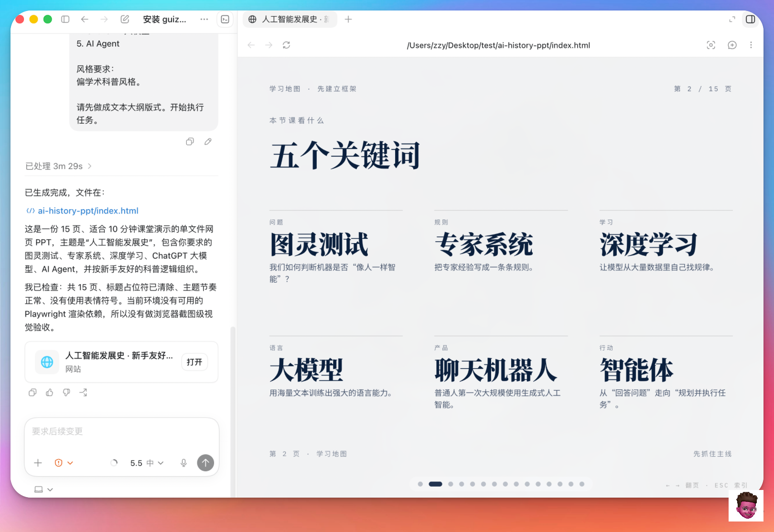Share the assistant response
This screenshot has height=532, width=774.
(x=83, y=393)
